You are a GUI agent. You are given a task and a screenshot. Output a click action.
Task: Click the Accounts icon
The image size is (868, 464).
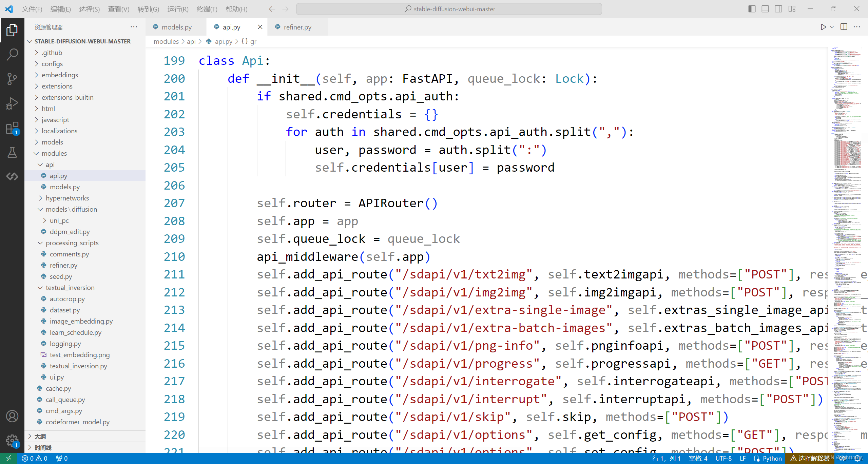tap(12, 416)
